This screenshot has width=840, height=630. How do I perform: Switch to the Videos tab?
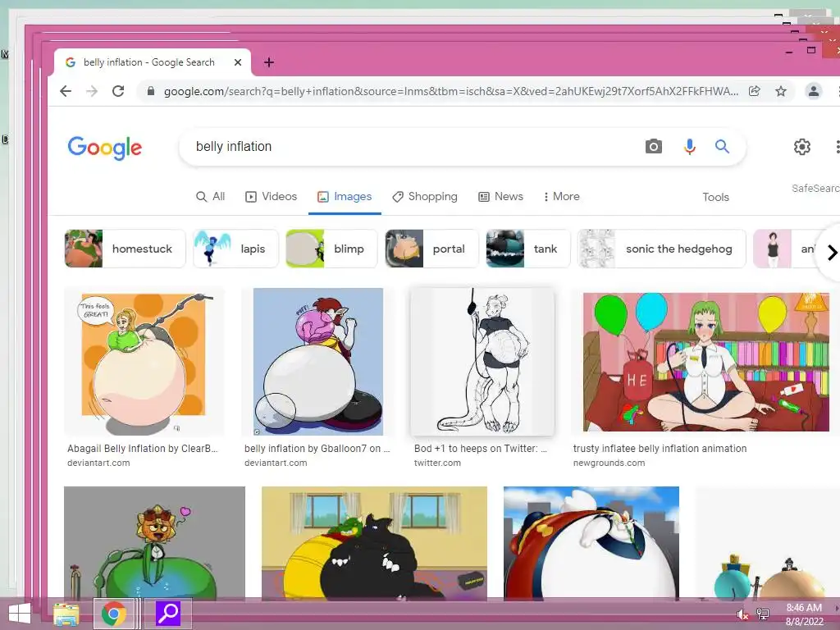[271, 197]
